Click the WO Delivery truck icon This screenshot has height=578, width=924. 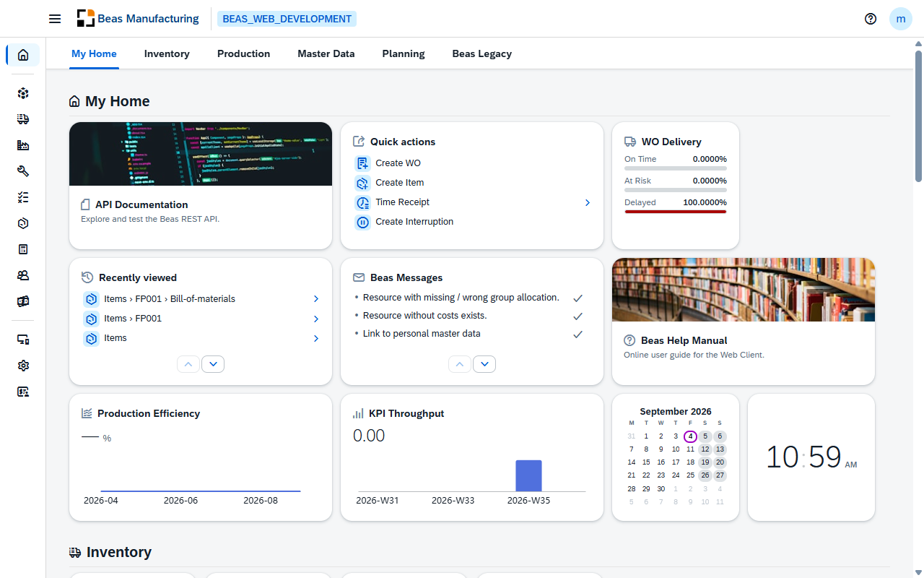[x=630, y=142]
